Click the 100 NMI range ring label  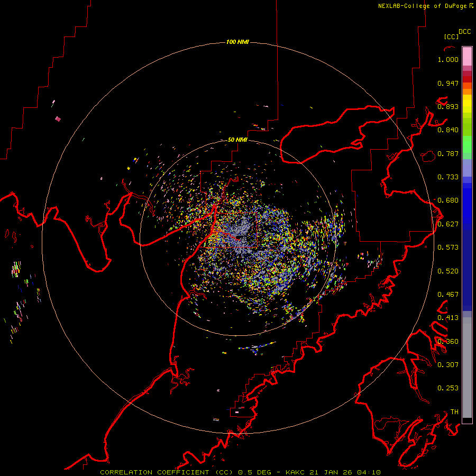click(237, 42)
